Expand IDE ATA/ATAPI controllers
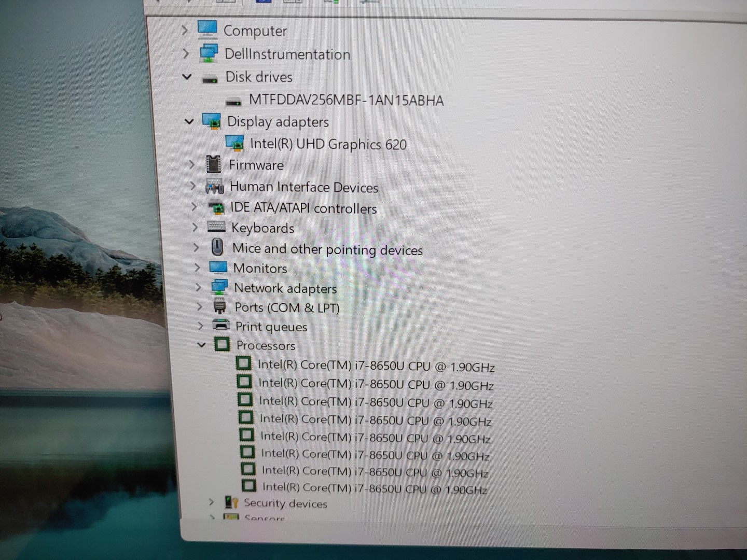 coord(194,206)
